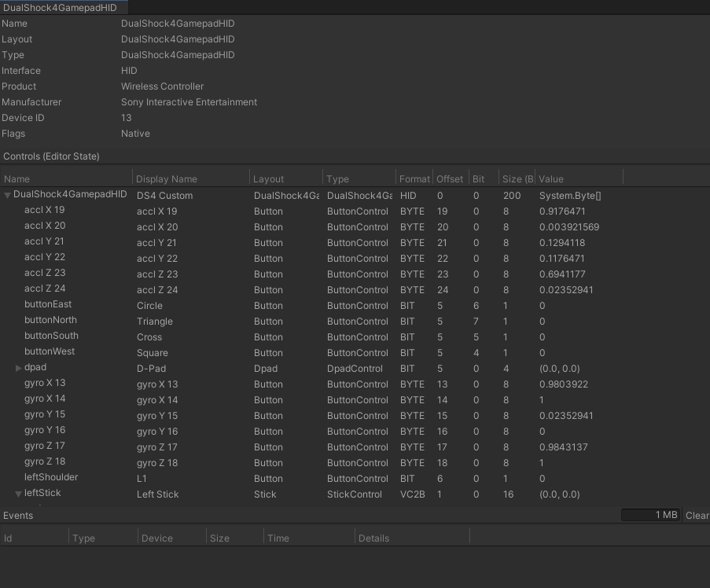Click the Format column header
710x588 pixels.
[x=414, y=178]
